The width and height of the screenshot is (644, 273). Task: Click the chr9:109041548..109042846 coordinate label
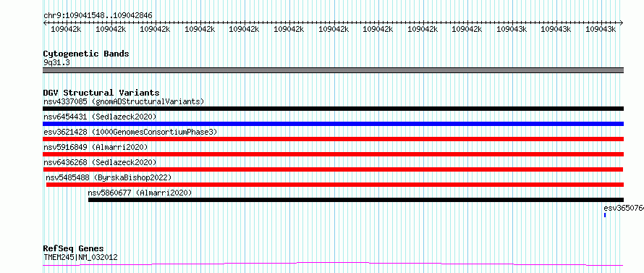[x=98, y=15]
